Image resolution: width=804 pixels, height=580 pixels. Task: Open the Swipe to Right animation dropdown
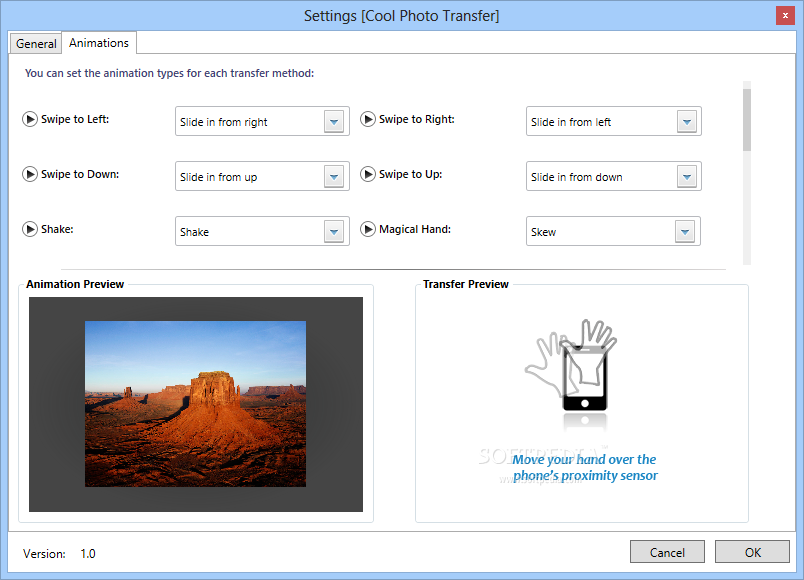coord(687,122)
